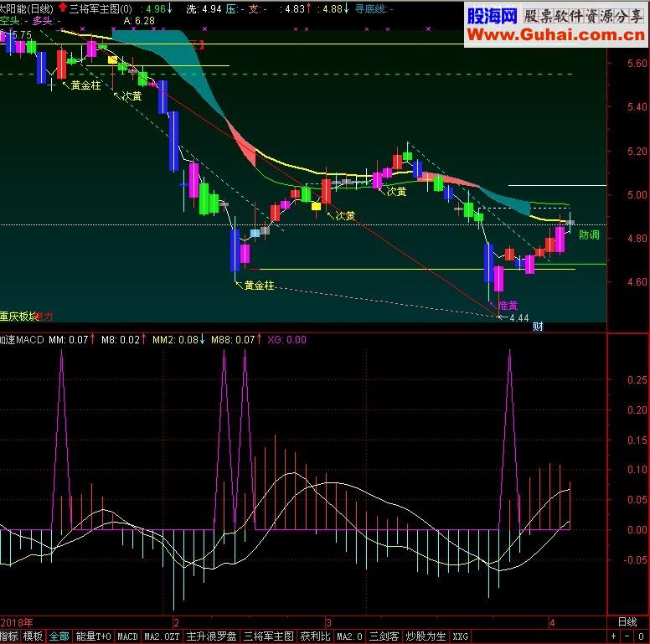Screen dimensions: 650x644
Task: Switch to the 能量T+0 indicator tab
Action: (93, 636)
